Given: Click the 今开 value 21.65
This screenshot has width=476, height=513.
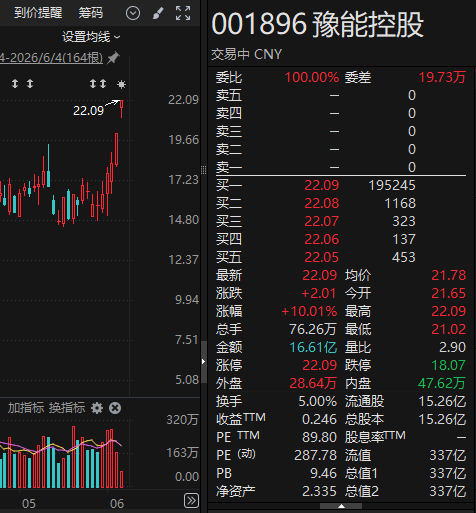Looking at the screenshot, I should click(448, 293).
